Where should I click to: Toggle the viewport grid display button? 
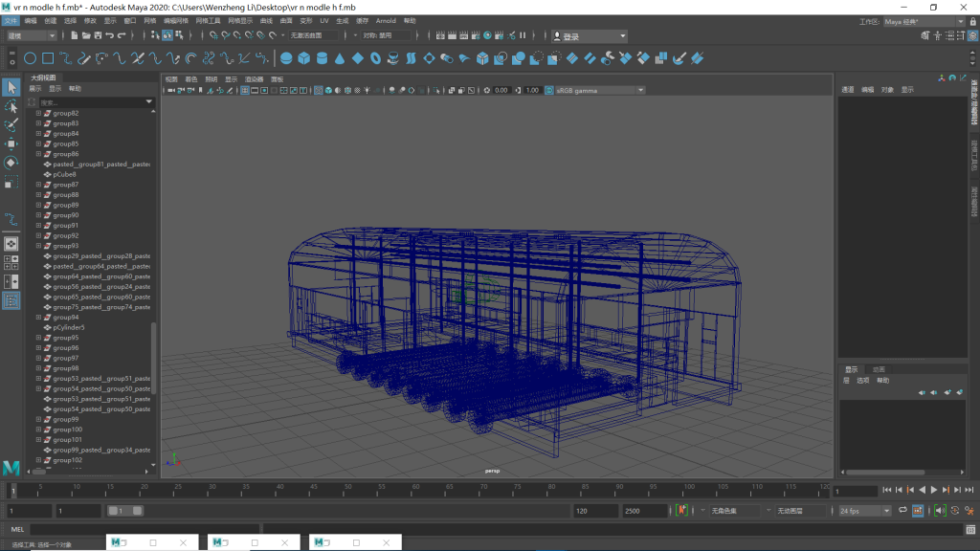(245, 91)
